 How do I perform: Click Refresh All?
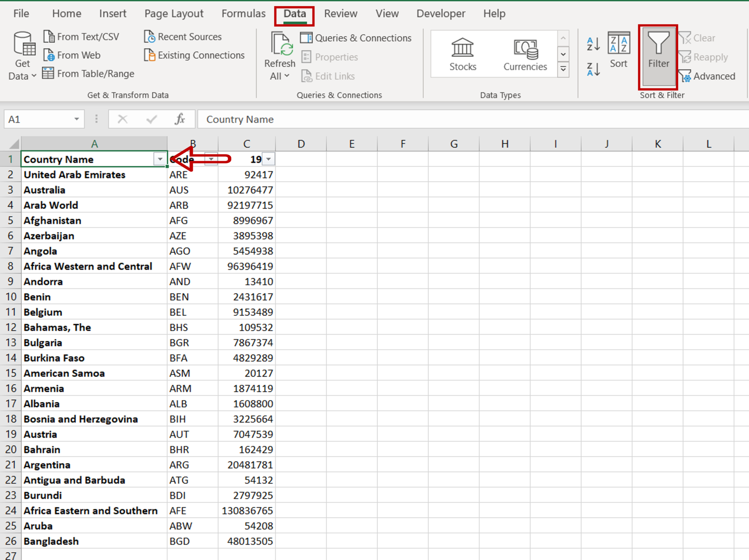pyautogui.click(x=280, y=55)
